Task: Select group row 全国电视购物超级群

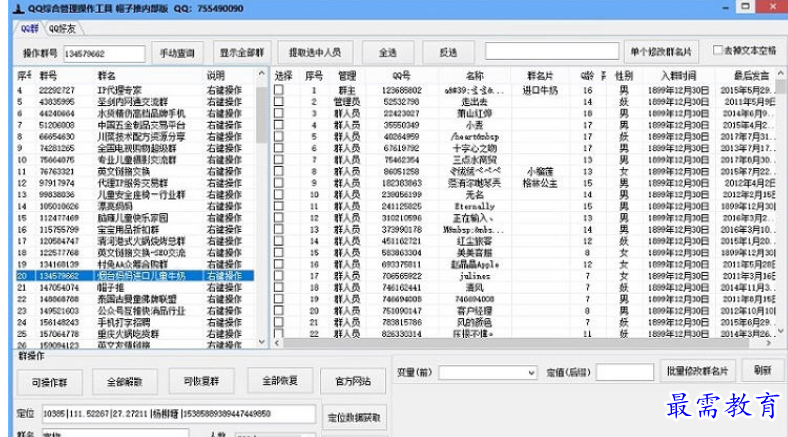Action: pyautogui.click(x=135, y=148)
